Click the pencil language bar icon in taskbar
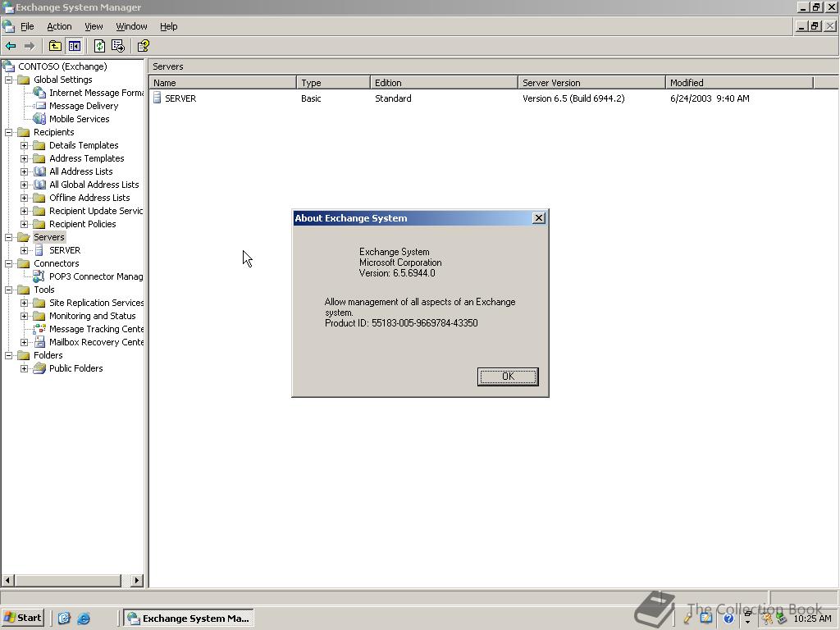The width and height of the screenshot is (840, 630). click(687, 619)
